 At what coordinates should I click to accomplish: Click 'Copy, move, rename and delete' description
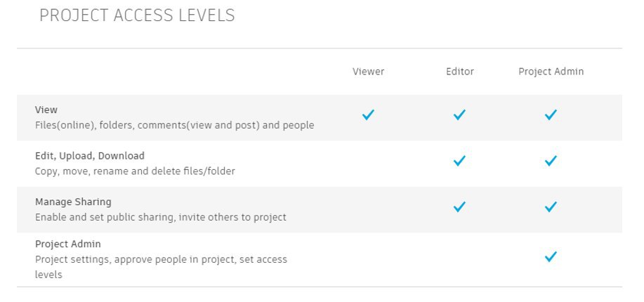tap(135, 171)
